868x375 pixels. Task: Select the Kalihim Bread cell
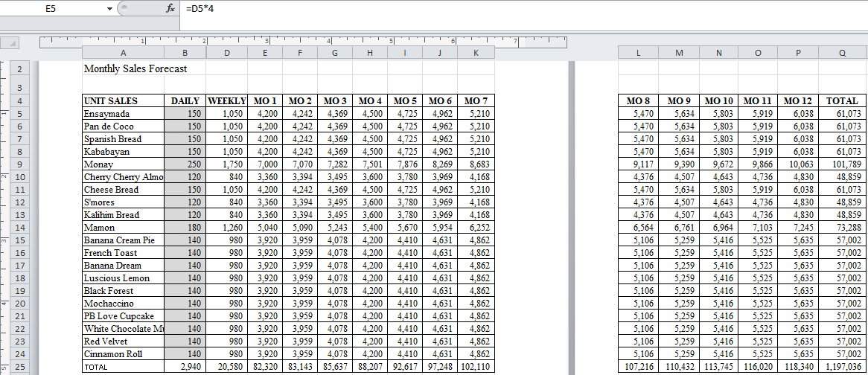(x=123, y=214)
